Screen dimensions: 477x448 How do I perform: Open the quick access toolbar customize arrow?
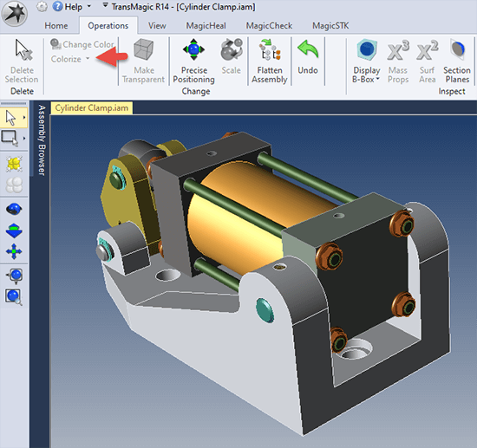point(105,5)
